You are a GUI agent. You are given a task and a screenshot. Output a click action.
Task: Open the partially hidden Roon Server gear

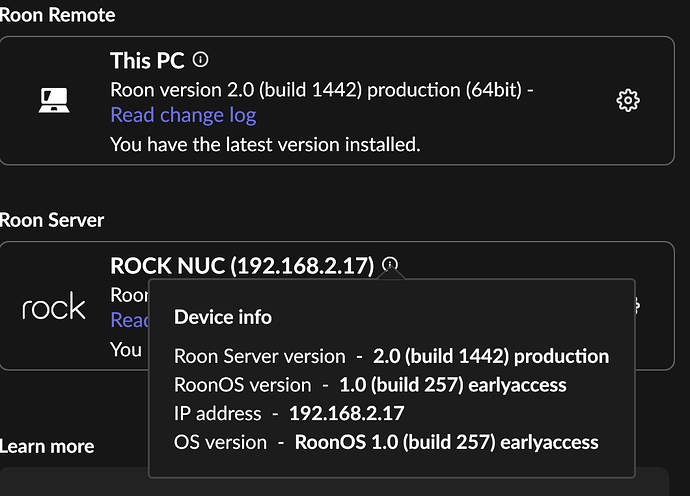click(637, 305)
